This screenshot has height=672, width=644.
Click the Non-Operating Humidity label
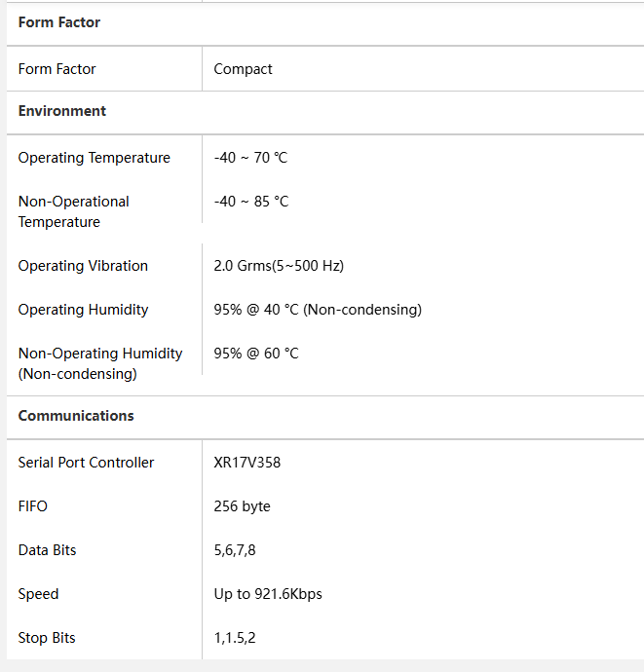(100, 363)
